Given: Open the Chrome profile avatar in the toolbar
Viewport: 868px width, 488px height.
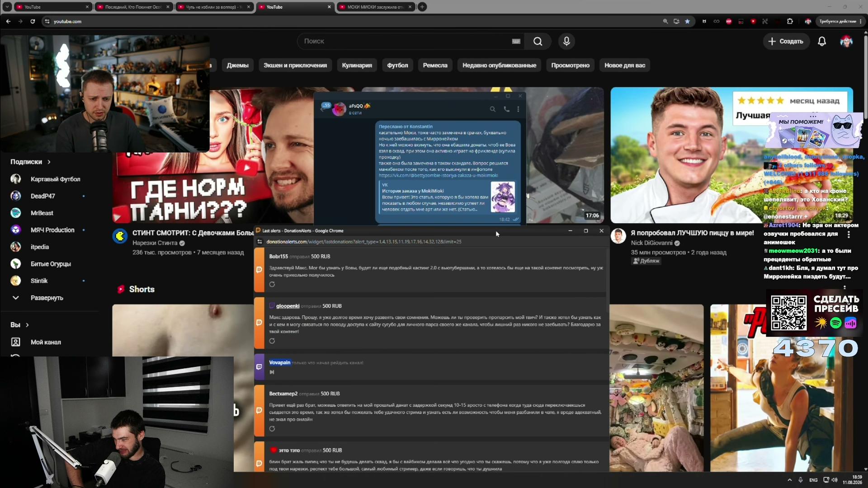Looking at the screenshot, I should tap(808, 21).
